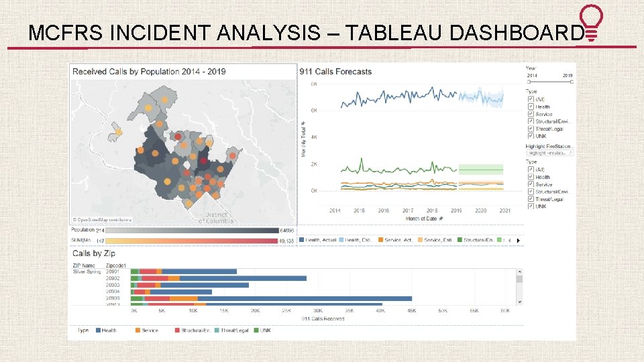The width and height of the screenshot is (644, 362).
Task: Toggle UNK in Type filter under Highlight FireStation
Action: 531,206
